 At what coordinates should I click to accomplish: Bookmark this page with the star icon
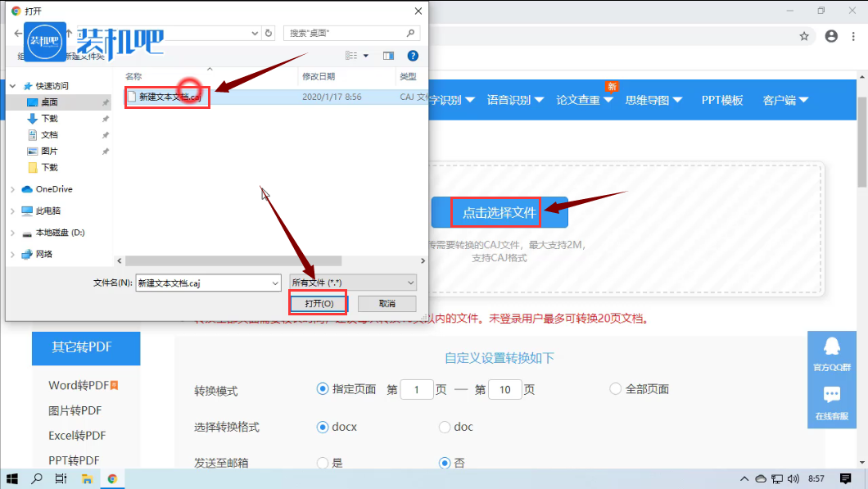(804, 36)
